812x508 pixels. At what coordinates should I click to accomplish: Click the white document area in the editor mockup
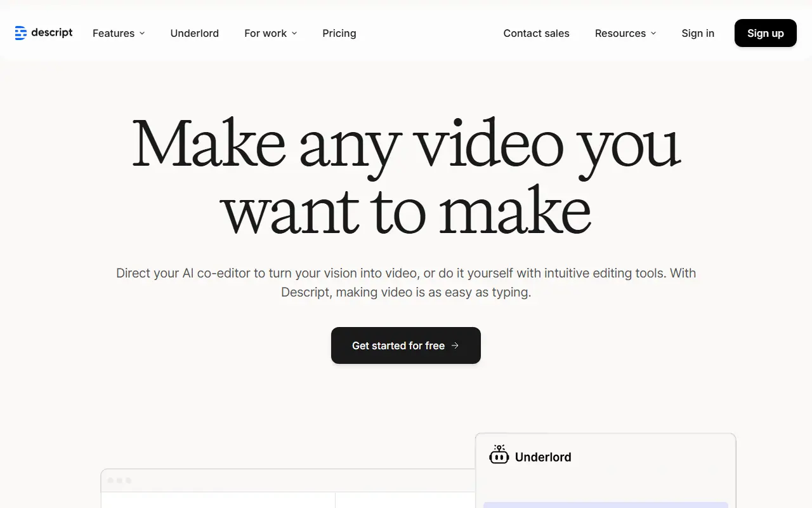219,502
